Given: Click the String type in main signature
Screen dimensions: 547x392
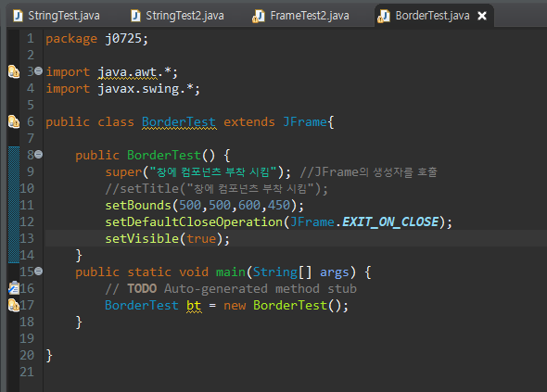Looking at the screenshot, I should 275,272.
